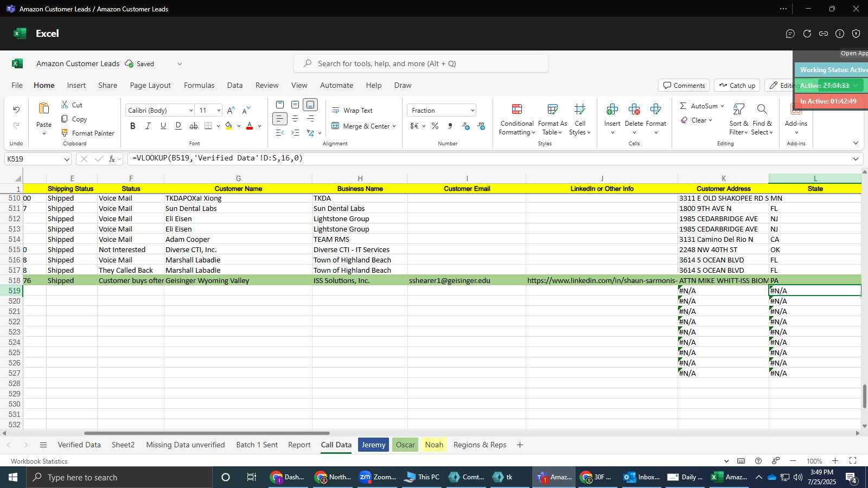Click the Paste clipboard icon

click(x=44, y=108)
